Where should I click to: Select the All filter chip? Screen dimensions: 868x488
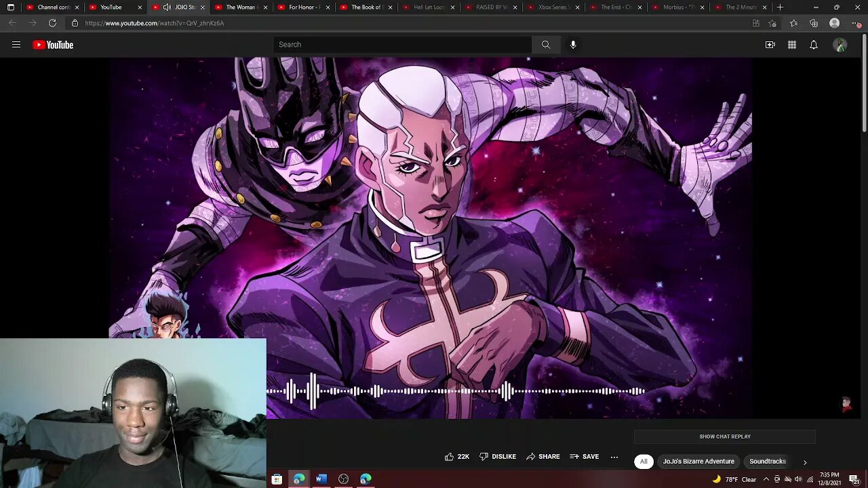(x=644, y=462)
